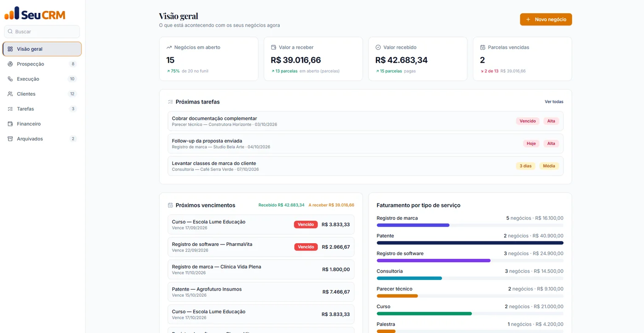
Task: Create a new deal with Novo negócio
Action: 546,19
